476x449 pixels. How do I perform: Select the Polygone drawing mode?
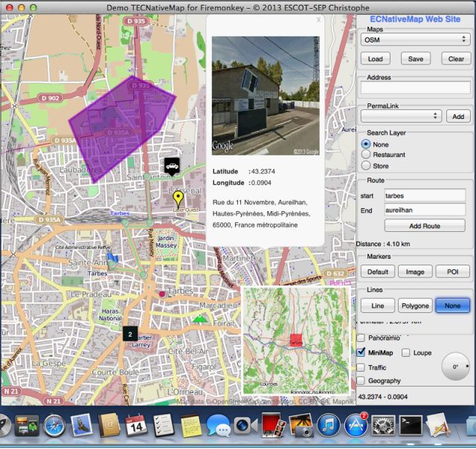(x=415, y=306)
